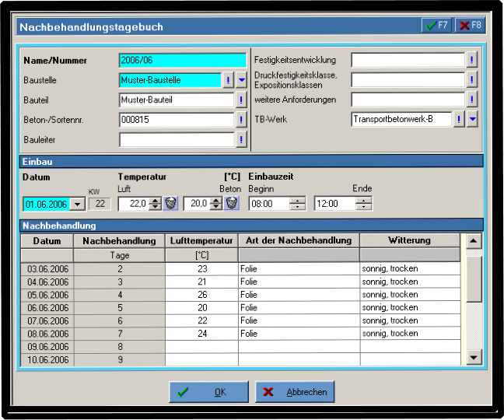Click the exclamation button next to TB-Werk

click(459, 119)
